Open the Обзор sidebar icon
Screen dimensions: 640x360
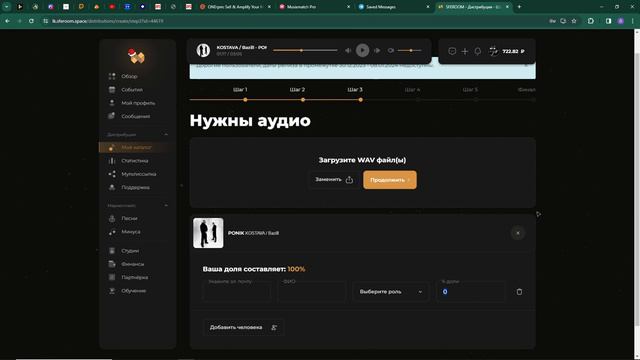pyautogui.click(x=112, y=76)
